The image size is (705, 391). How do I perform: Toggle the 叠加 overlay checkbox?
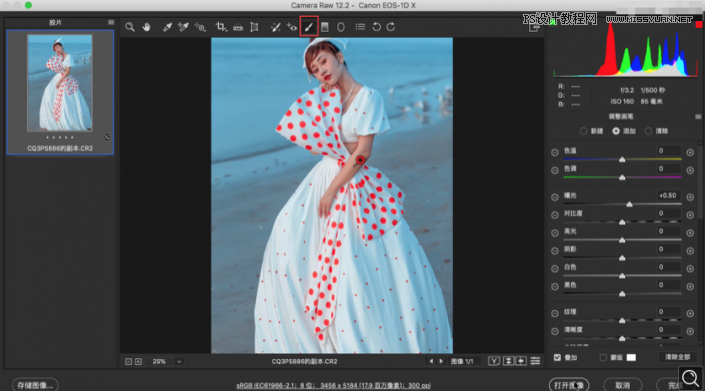pyautogui.click(x=558, y=358)
